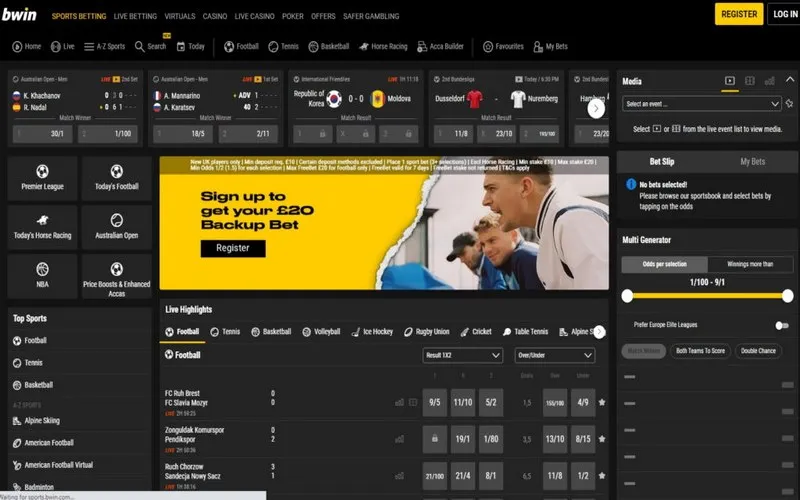Open the Result 1X2 market dropdown
This screenshot has width=800, height=500.
[463, 355]
